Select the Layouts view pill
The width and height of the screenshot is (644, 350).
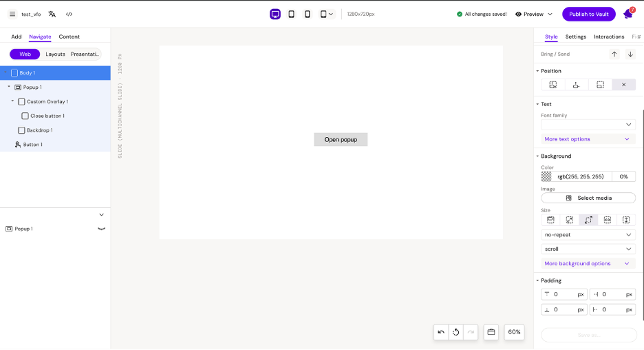point(55,54)
